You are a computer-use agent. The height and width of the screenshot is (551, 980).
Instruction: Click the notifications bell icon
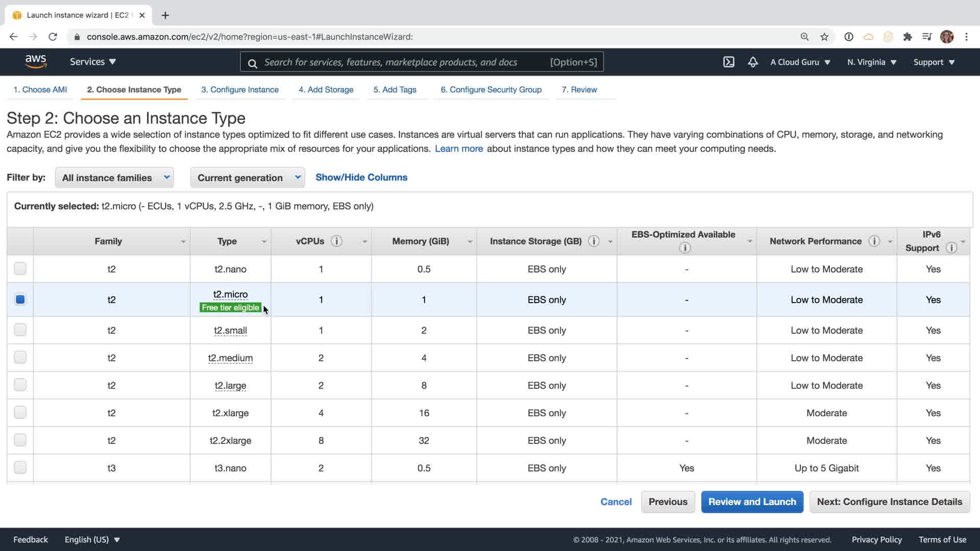[x=752, y=62]
